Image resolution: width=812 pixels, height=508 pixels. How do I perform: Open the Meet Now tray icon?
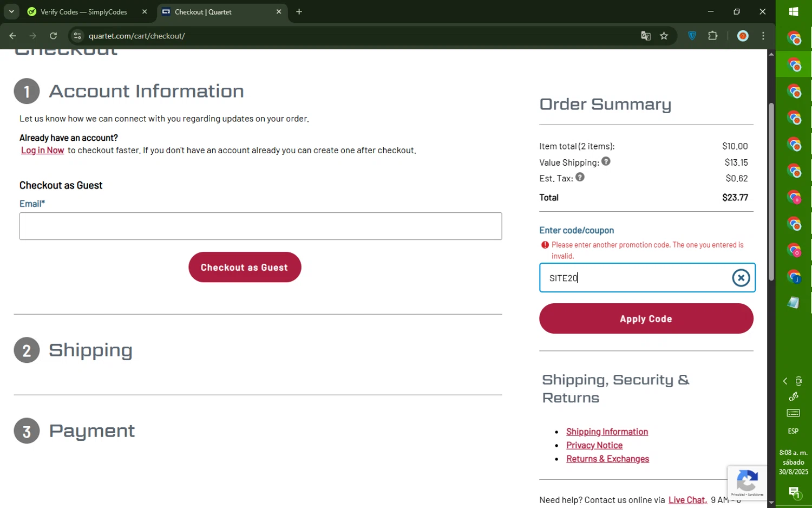799,381
